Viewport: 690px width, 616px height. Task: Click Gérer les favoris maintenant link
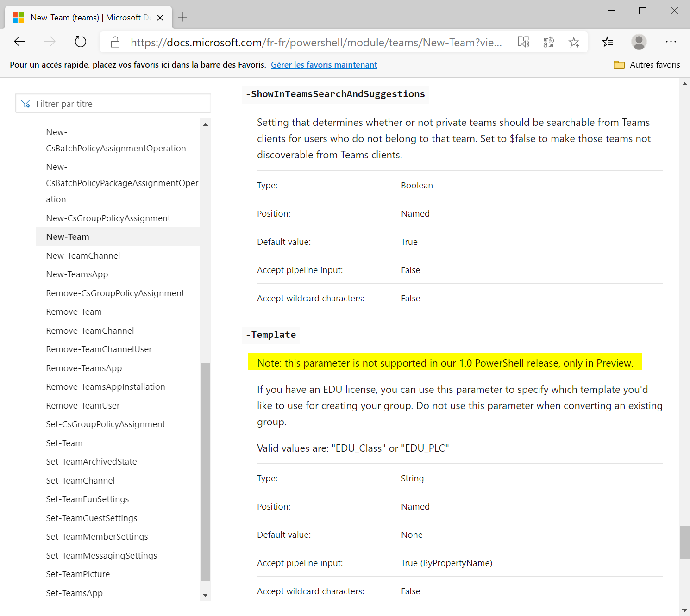(x=324, y=65)
